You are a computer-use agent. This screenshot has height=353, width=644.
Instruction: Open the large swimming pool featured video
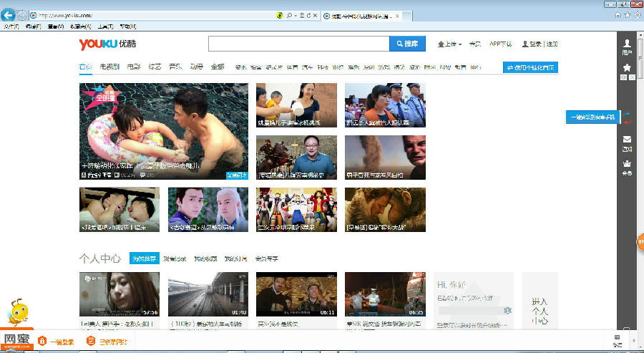point(164,130)
